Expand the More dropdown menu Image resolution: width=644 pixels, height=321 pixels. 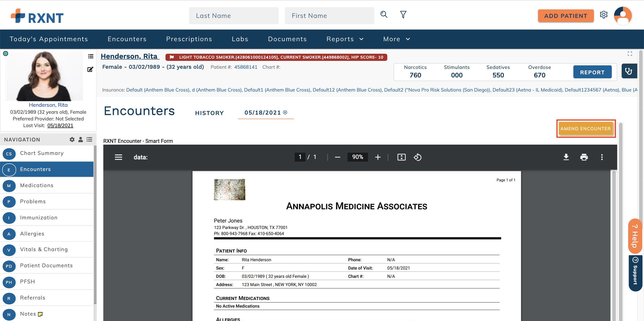tap(396, 39)
